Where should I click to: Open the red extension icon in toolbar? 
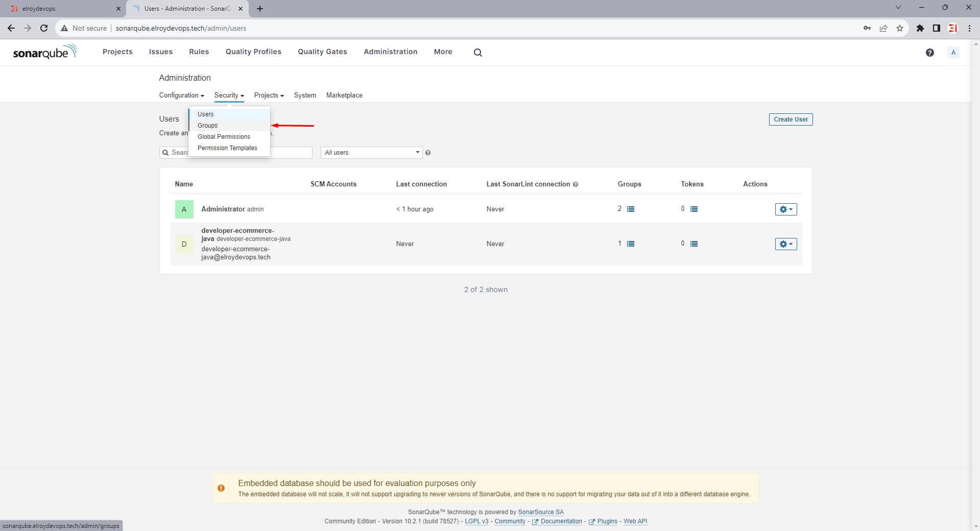(953, 28)
